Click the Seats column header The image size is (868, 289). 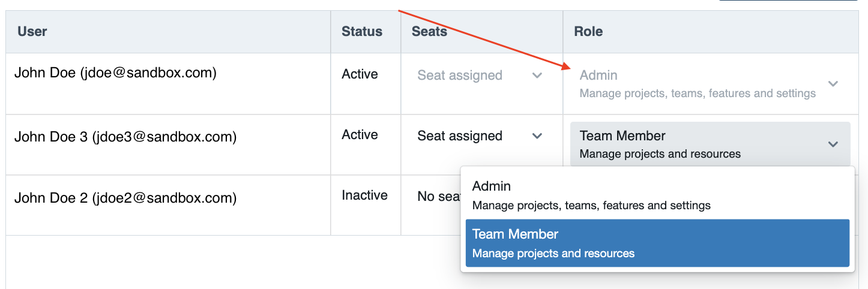pyautogui.click(x=429, y=32)
